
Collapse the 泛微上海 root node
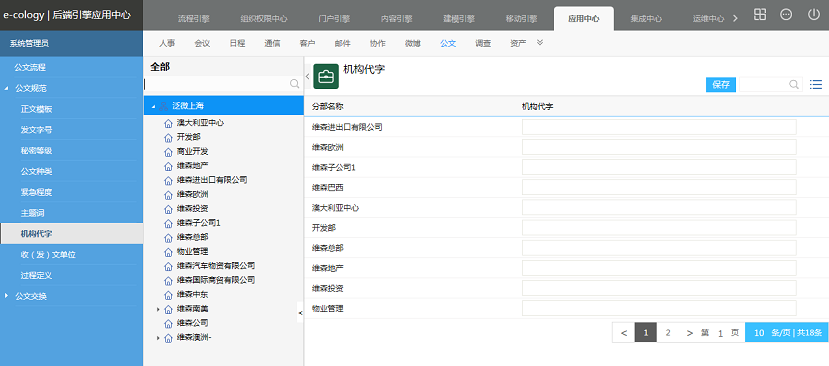click(x=153, y=106)
